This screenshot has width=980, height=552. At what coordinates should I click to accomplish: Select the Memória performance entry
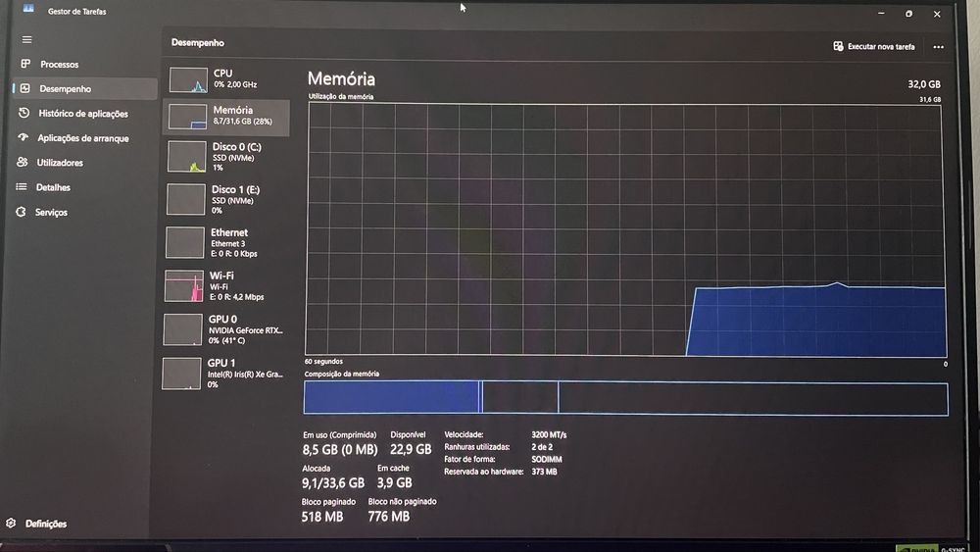tap(226, 117)
